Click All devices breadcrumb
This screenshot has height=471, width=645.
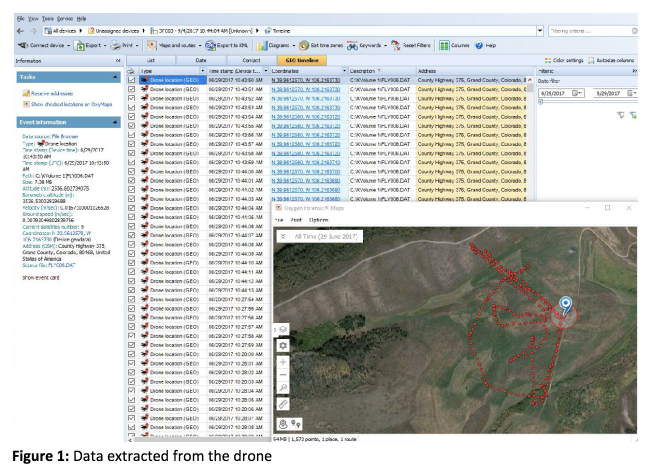tap(60, 31)
